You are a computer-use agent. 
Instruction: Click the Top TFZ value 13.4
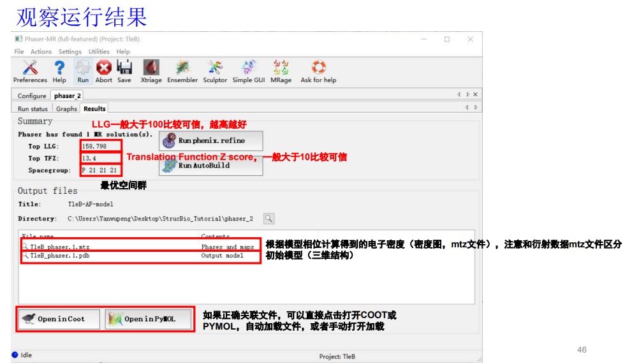tap(89, 158)
